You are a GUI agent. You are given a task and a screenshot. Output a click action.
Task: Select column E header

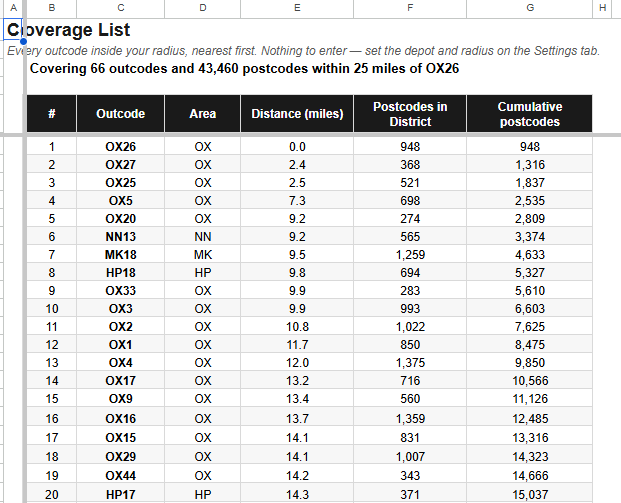click(297, 8)
